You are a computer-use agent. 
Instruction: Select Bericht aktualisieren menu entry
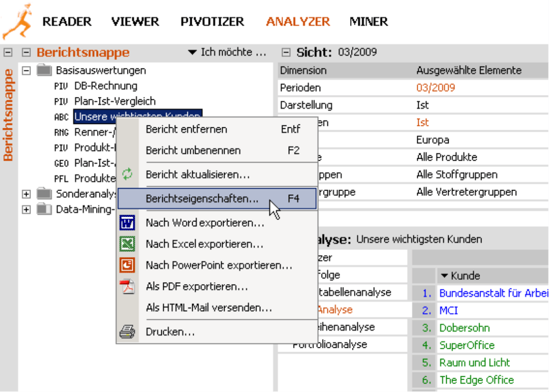[x=217, y=174]
